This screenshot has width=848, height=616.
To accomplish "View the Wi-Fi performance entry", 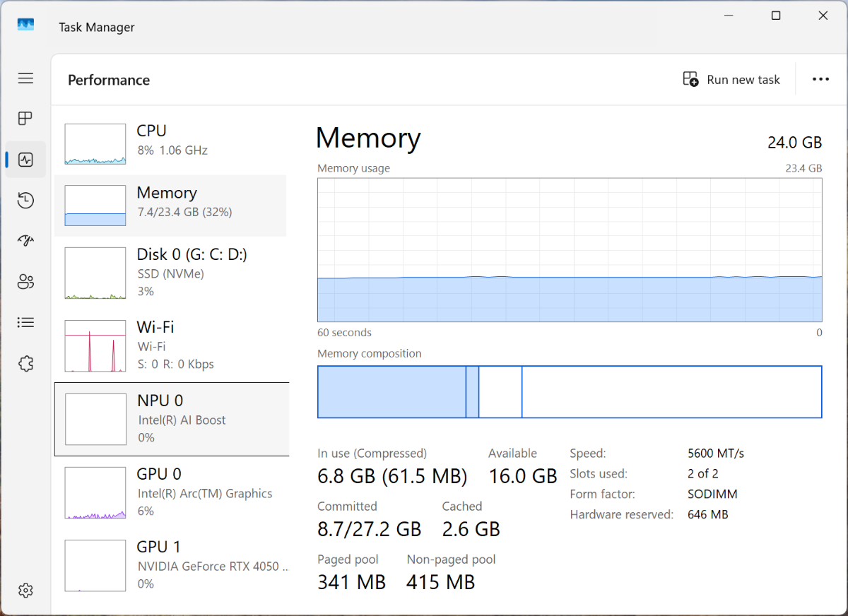I will (x=171, y=345).
